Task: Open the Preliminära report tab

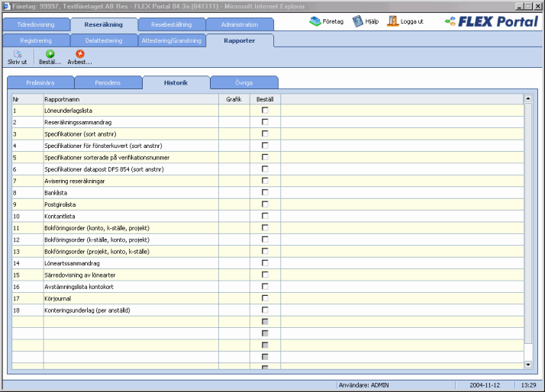Action: pyautogui.click(x=40, y=82)
